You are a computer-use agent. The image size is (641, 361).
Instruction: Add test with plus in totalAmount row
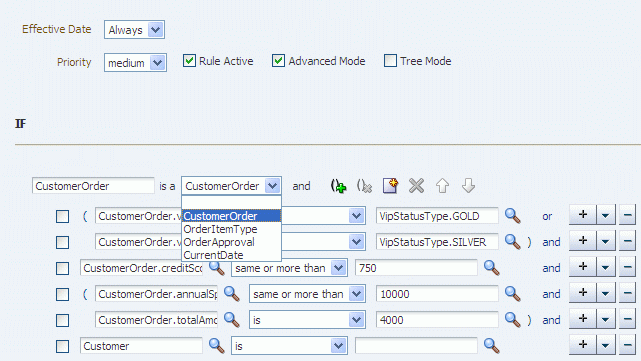[583, 319]
